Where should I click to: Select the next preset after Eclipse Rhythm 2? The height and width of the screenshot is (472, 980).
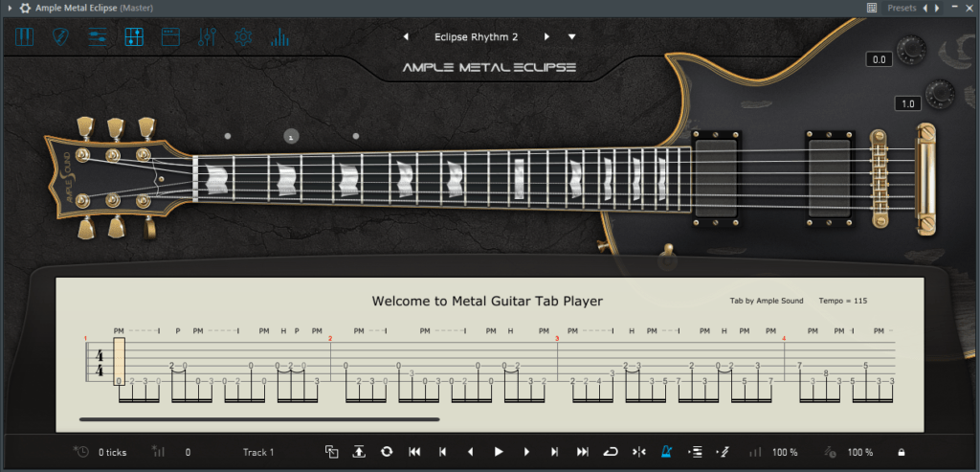[546, 37]
